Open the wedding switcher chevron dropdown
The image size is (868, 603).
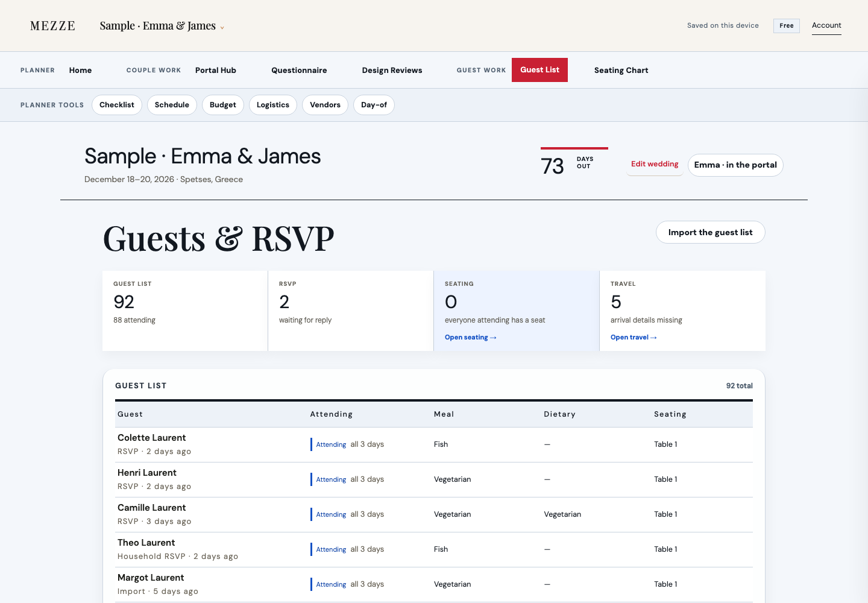click(222, 27)
